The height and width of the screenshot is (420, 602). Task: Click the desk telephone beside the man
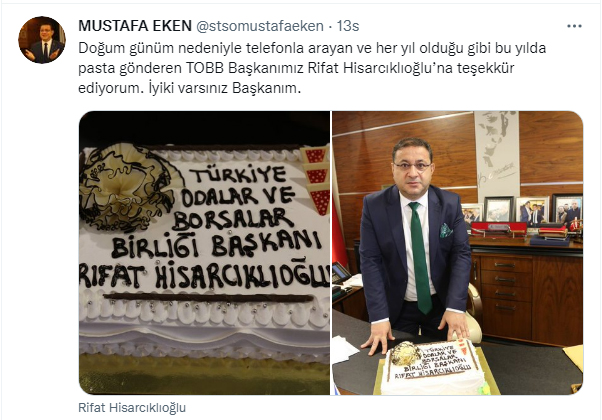coord(342,273)
